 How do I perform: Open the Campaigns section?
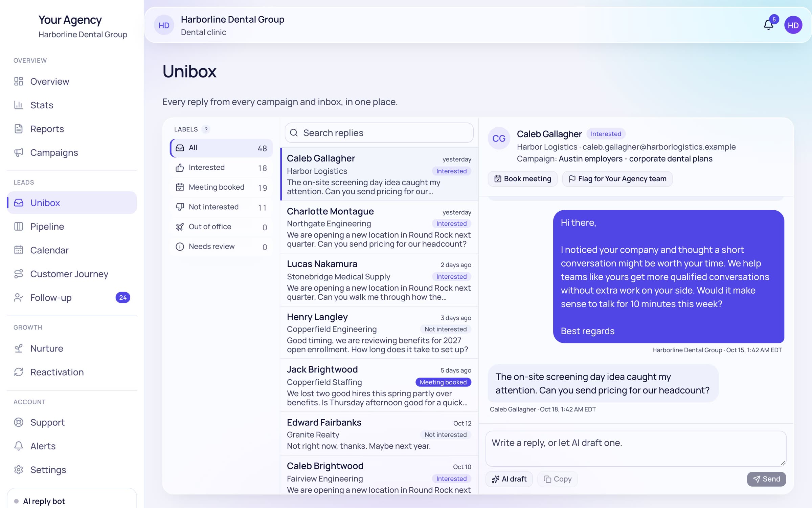tap(72, 152)
